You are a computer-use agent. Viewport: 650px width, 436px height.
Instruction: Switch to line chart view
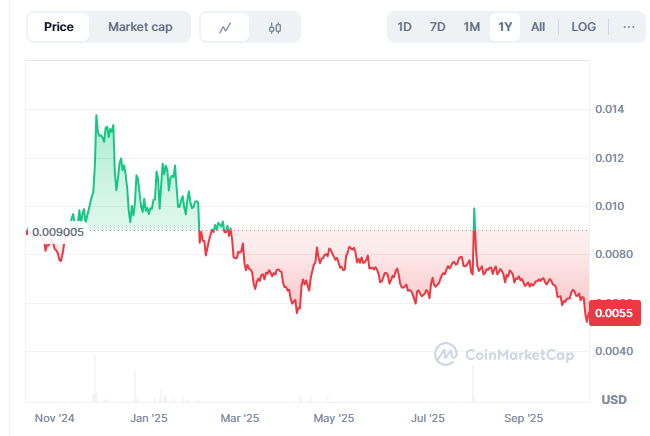click(x=225, y=27)
